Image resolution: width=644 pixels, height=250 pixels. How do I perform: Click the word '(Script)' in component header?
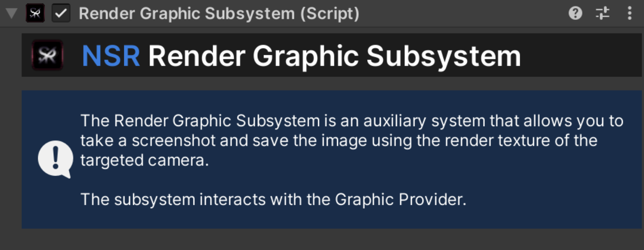click(329, 14)
